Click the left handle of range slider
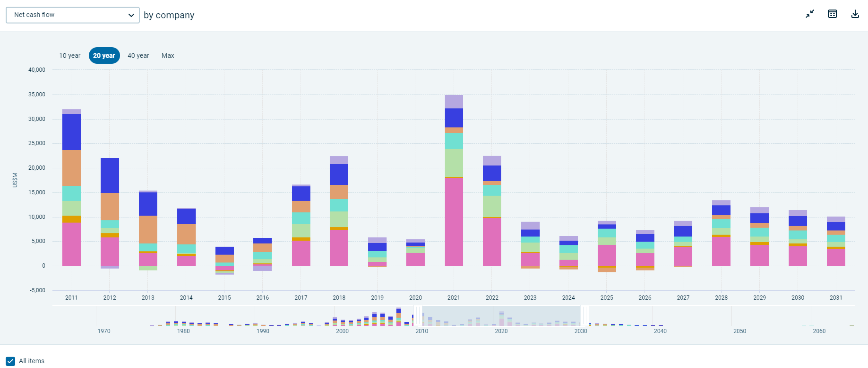The image size is (868, 368). (418, 315)
